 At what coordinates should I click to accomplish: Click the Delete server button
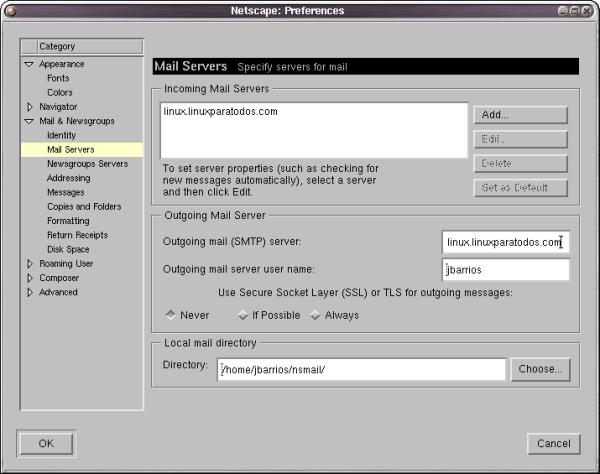point(520,164)
